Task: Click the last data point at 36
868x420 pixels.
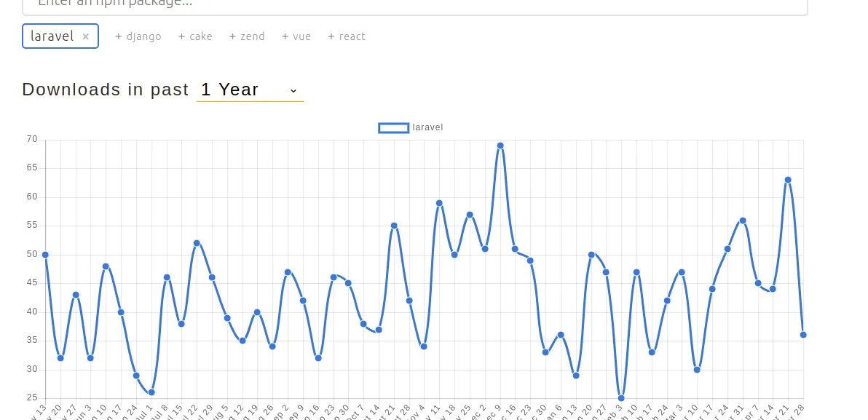Action: 803,335
